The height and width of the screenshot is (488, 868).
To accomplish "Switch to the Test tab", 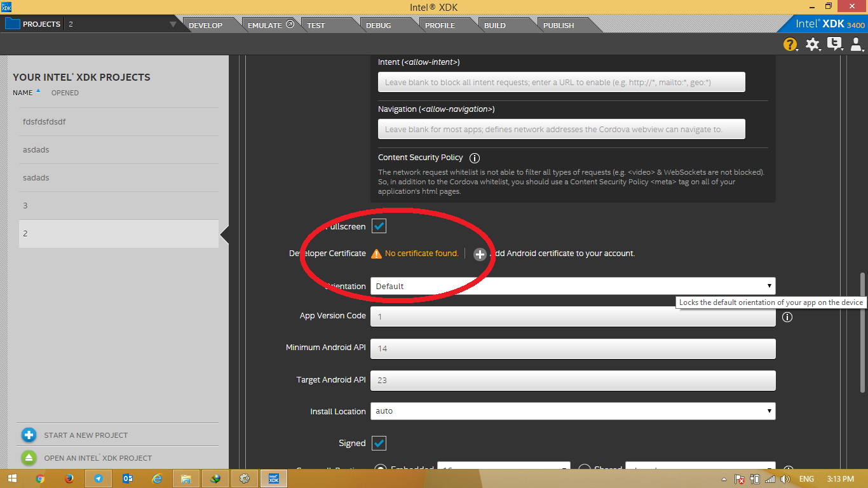I will click(x=316, y=25).
